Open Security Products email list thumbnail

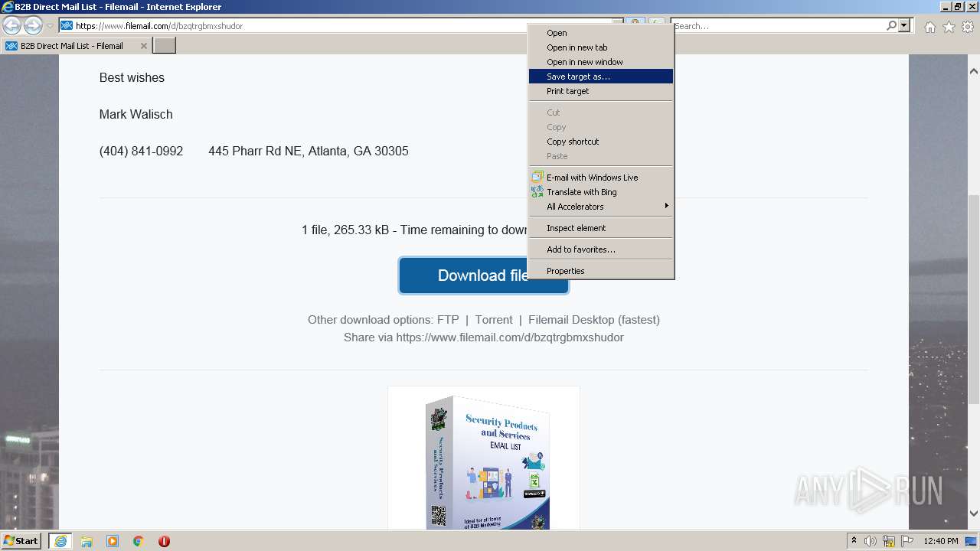[484, 458]
